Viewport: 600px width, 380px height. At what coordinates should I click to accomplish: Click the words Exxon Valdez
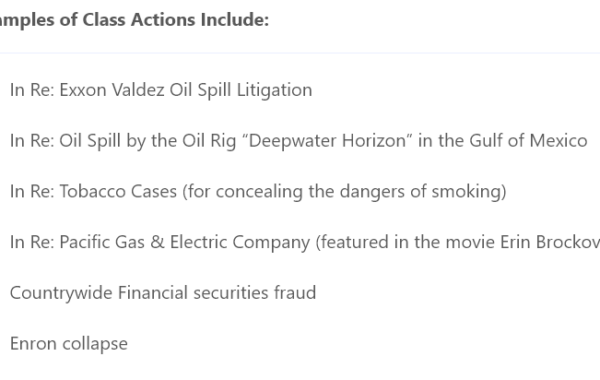112,90
